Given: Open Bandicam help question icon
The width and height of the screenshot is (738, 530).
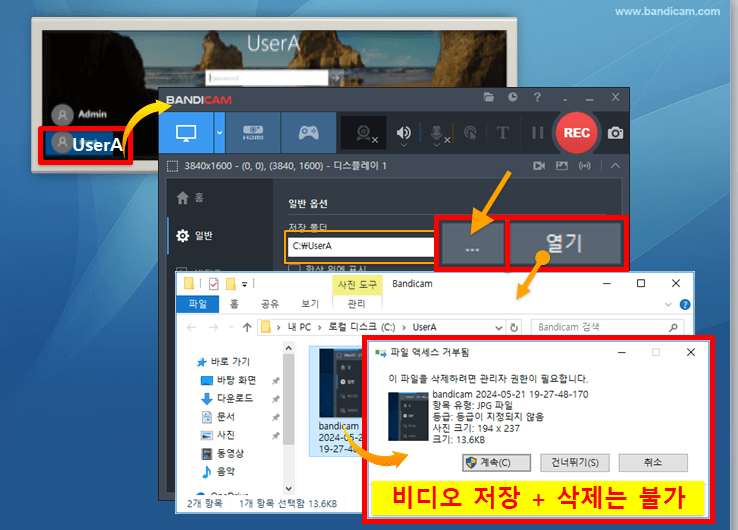Looking at the screenshot, I should coord(537,97).
